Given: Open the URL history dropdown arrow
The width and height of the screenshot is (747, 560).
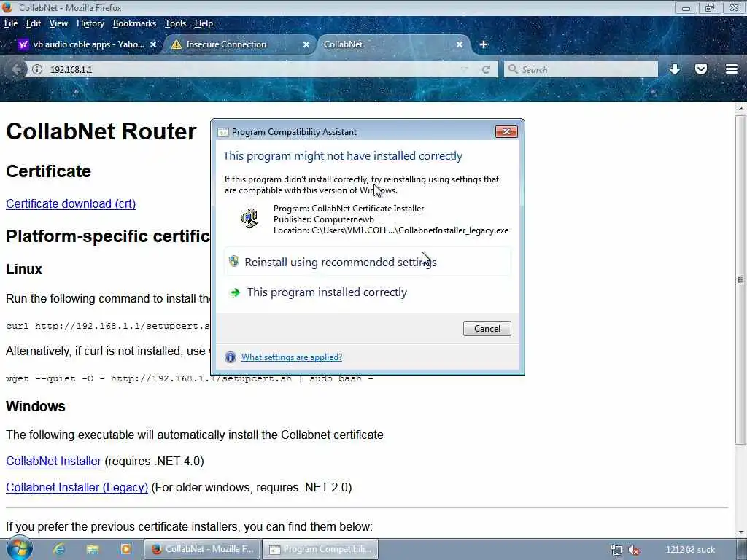Looking at the screenshot, I should point(465,69).
